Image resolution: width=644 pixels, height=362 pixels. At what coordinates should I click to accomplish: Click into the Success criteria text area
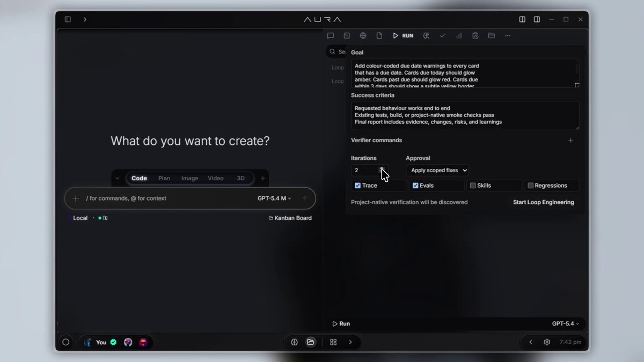coord(465,115)
